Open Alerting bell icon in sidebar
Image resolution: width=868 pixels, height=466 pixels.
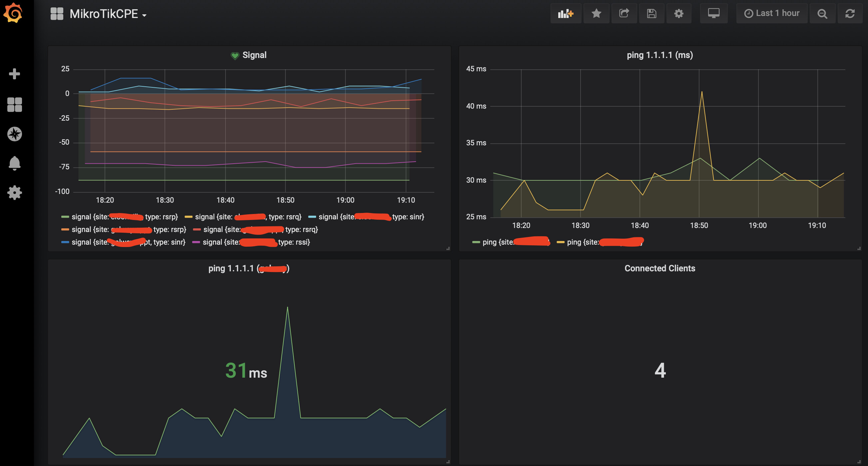(14, 163)
